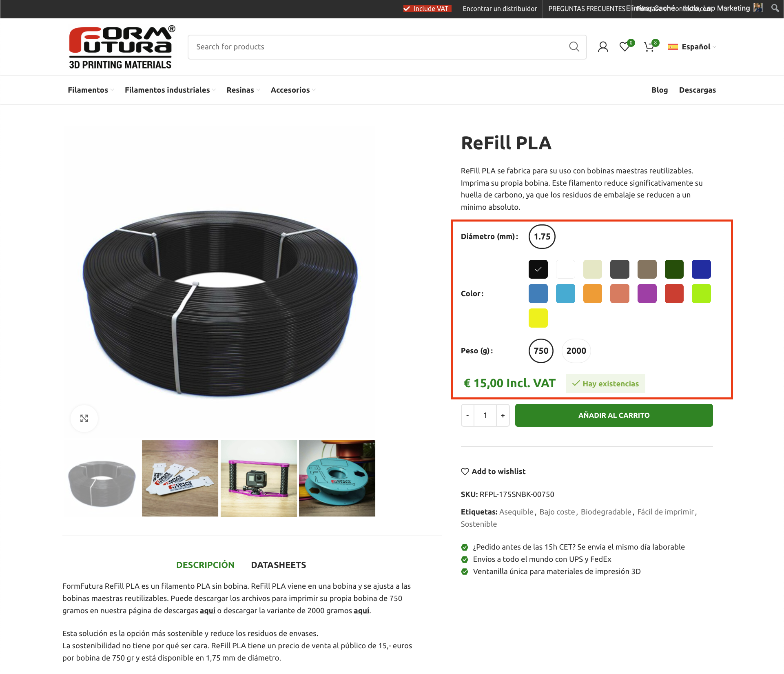Select the teal spool thumbnail image
This screenshot has width=784, height=674.
[337, 479]
